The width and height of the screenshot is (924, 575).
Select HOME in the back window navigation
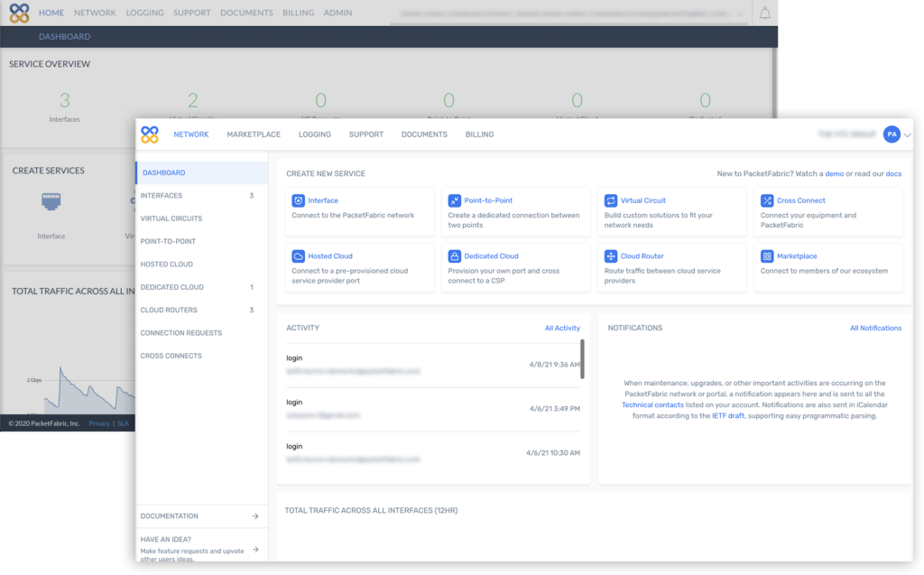tap(51, 13)
